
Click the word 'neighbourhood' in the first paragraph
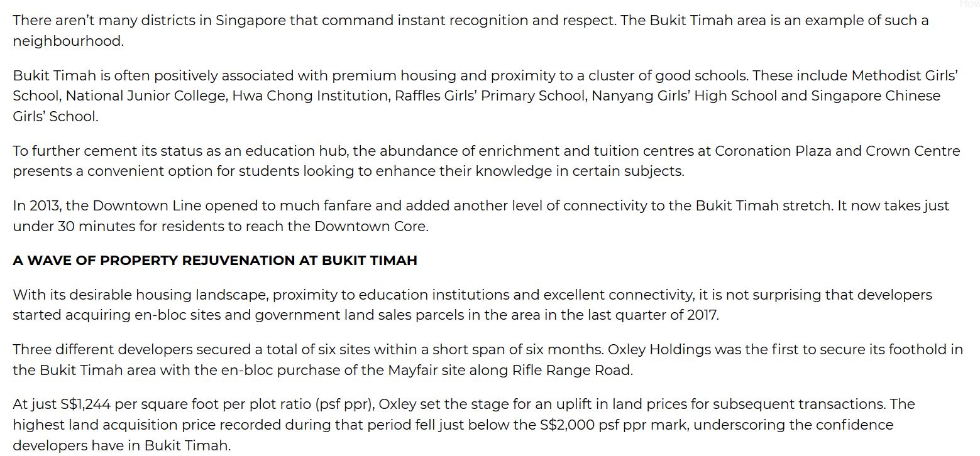tap(67, 41)
